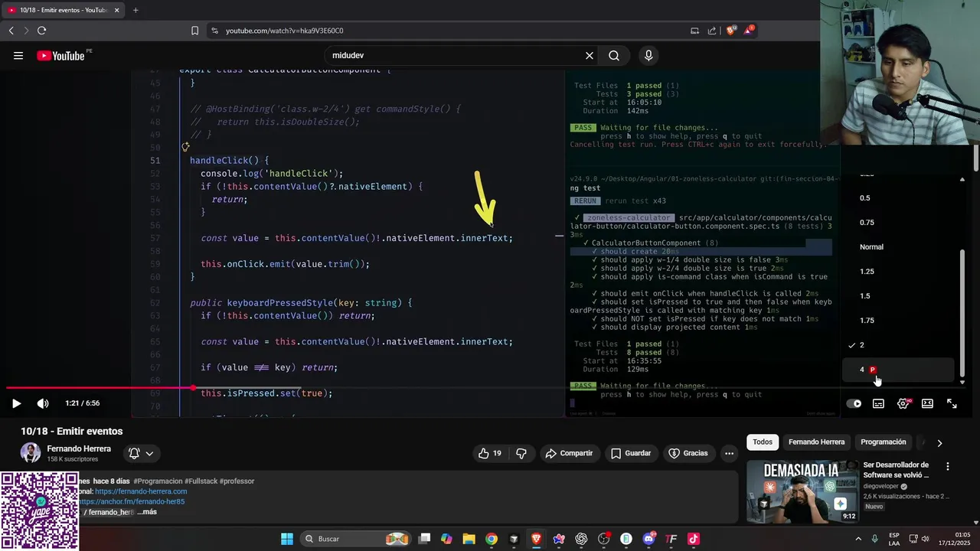Image resolution: width=980 pixels, height=551 pixels.
Task: Open notification bell subscription dropdown
Action: click(x=142, y=453)
